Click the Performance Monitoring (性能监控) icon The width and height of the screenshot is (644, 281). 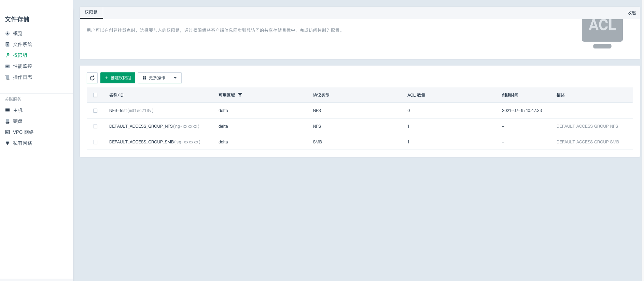click(8, 66)
